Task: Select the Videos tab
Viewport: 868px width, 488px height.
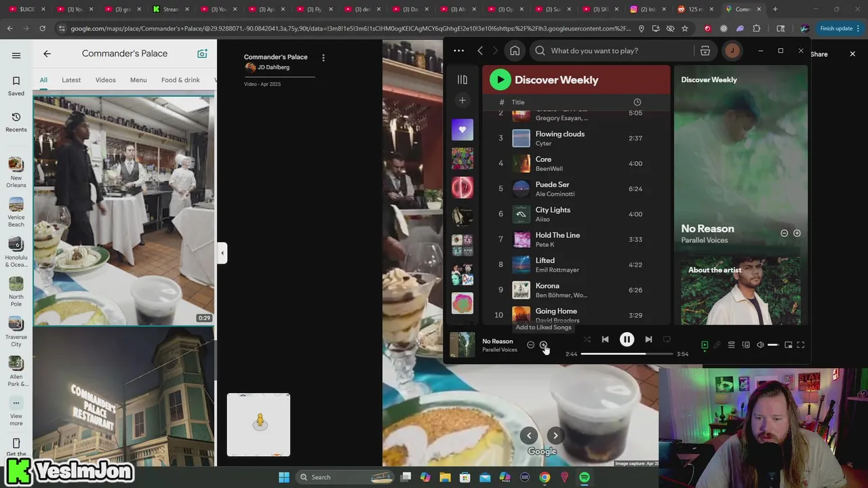Action: click(105, 80)
